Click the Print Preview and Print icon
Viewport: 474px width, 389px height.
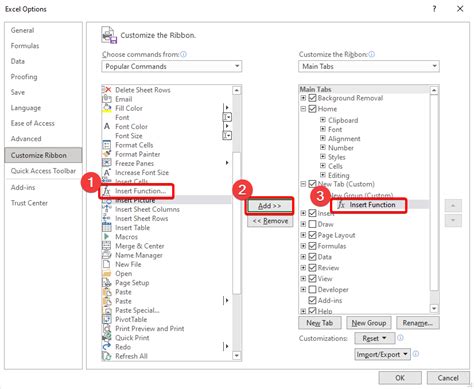(106, 328)
